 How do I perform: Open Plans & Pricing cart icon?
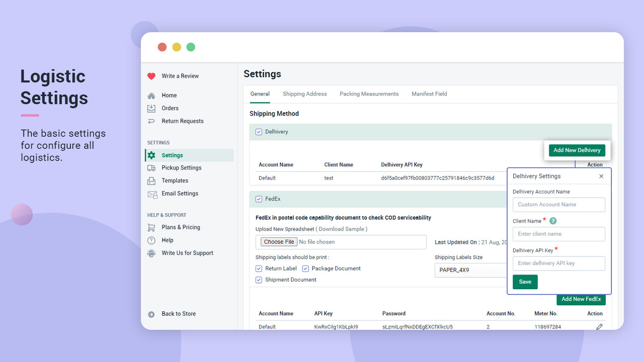pyautogui.click(x=151, y=227)
